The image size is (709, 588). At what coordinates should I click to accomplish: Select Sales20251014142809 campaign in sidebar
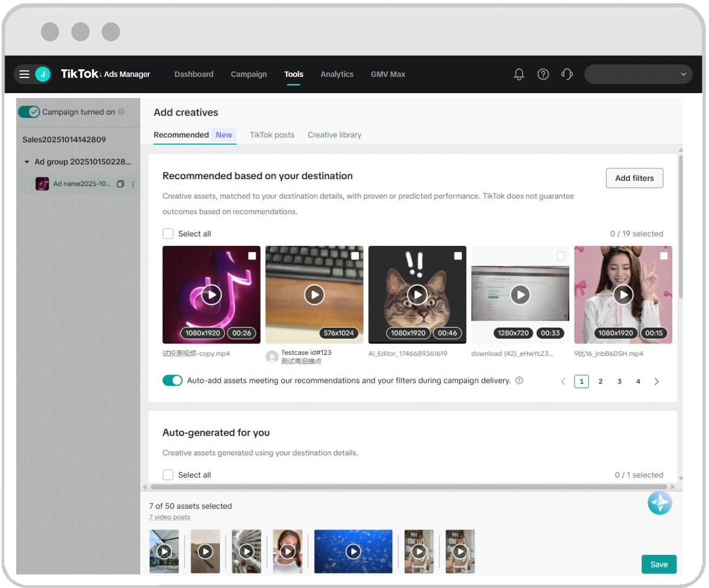tap(64, 140)
